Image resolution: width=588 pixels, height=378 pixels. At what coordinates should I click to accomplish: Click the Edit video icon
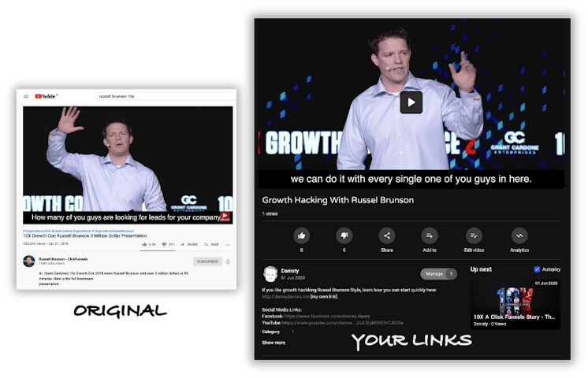474,235
